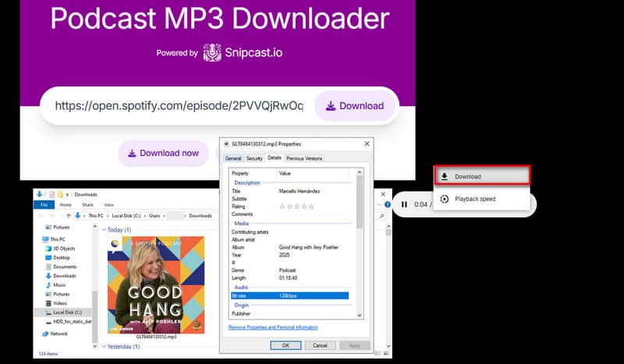624x364 pixels.
Task: Open the Previous Versions tab
Action: [x=304, y=158]
